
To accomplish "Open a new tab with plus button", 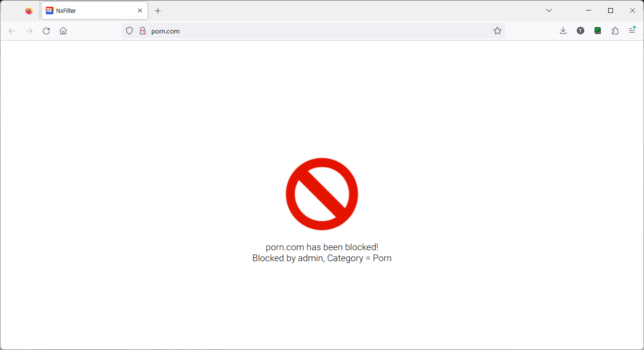I will point(158,11).
